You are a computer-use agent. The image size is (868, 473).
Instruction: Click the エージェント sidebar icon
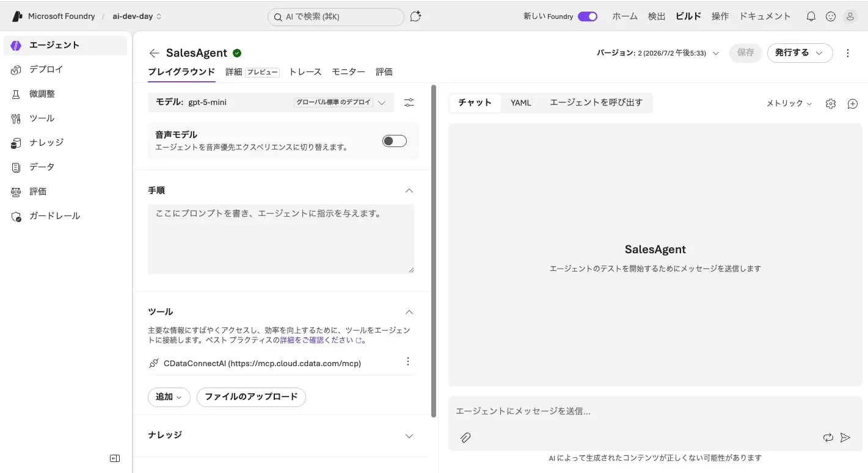16,45
